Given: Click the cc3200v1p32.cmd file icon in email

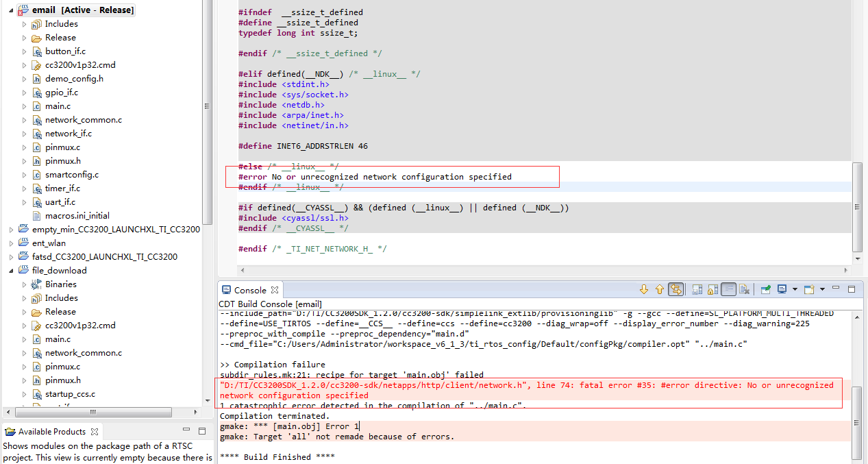Looking at the screenshot, I should [x=36, y=65].
